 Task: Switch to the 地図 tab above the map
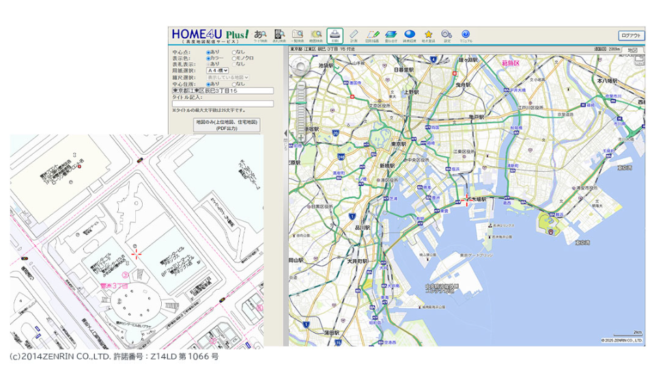632,50
